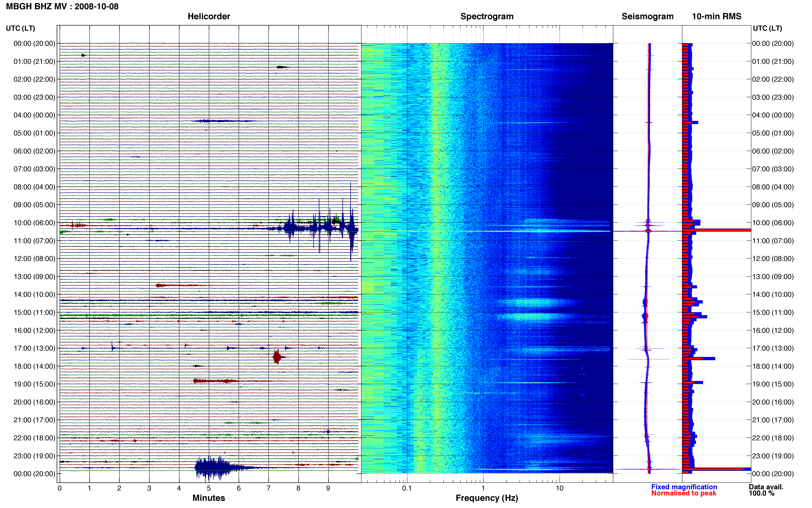Click the left '00:00 (20:00)' top time label

coord(34,43)
